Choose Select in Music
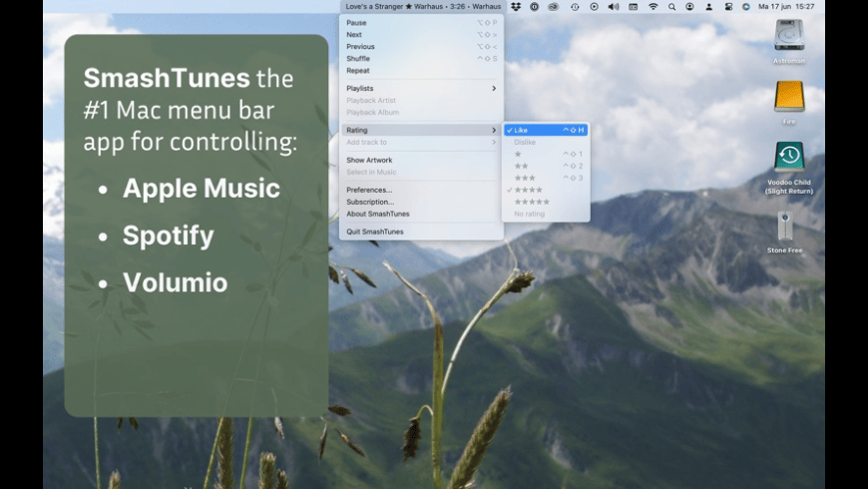 421,173
